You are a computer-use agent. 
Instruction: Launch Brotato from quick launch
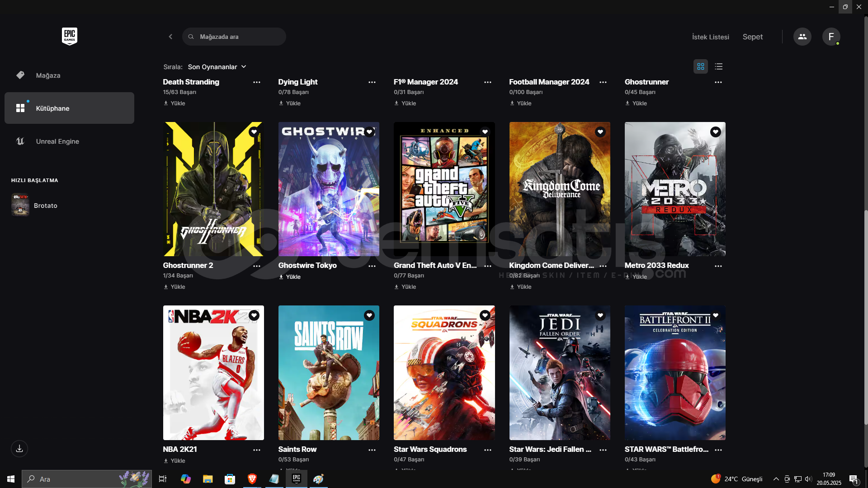coord(34,205)
